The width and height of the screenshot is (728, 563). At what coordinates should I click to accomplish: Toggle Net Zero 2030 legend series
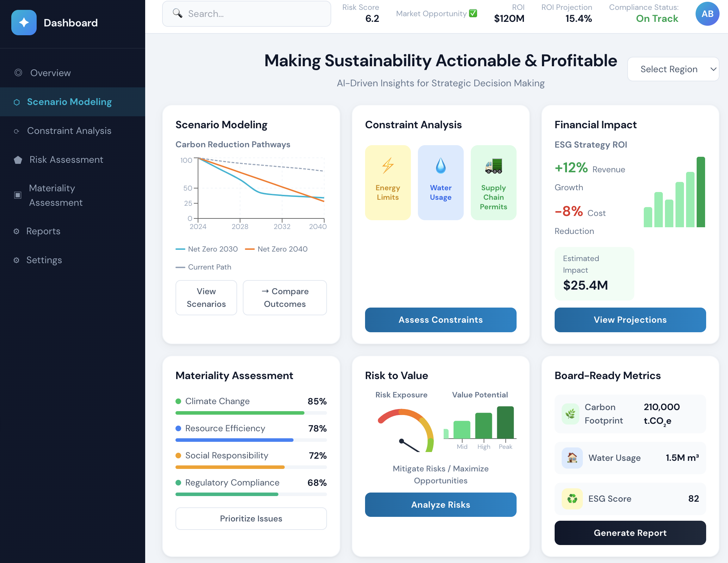pyautogui.click(x=207, y=249)
